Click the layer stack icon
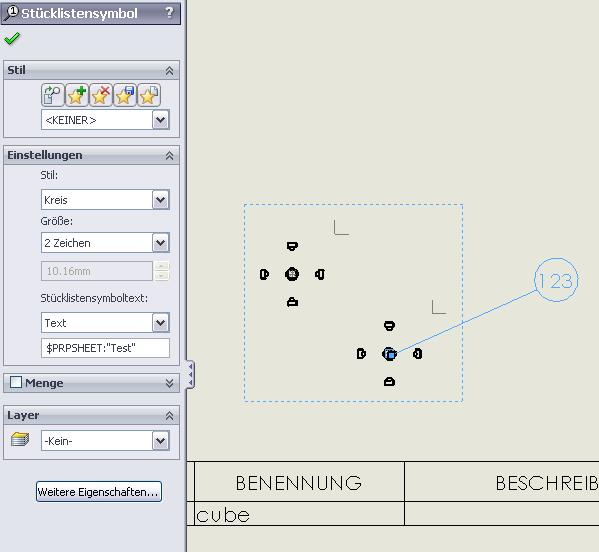This screenshot has width=599, height=552. coord(20,439)
